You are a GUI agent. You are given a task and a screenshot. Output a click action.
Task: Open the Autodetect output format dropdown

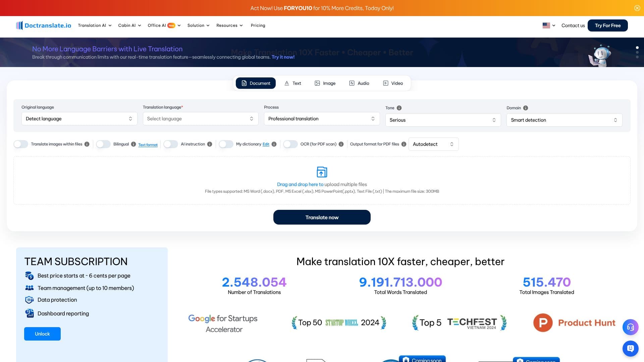coord(433,144)
